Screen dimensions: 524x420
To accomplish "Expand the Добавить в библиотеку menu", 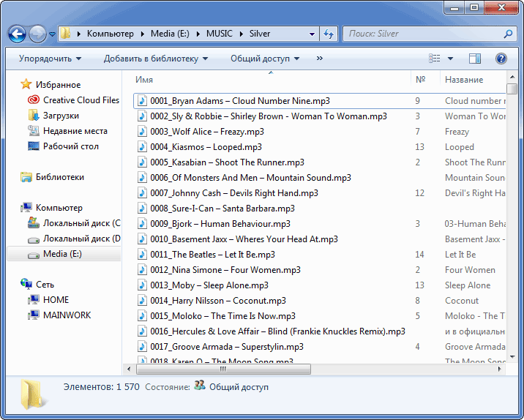I will (155, 59).
